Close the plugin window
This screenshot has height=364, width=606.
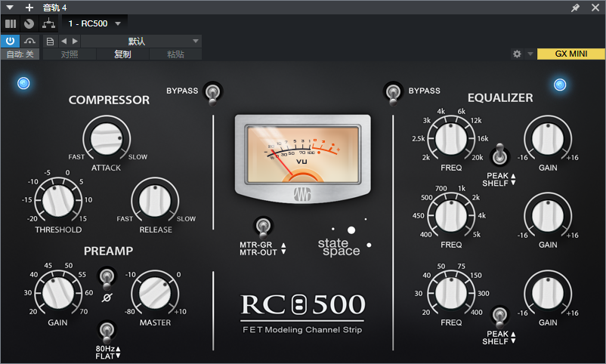tap(595, 8)
